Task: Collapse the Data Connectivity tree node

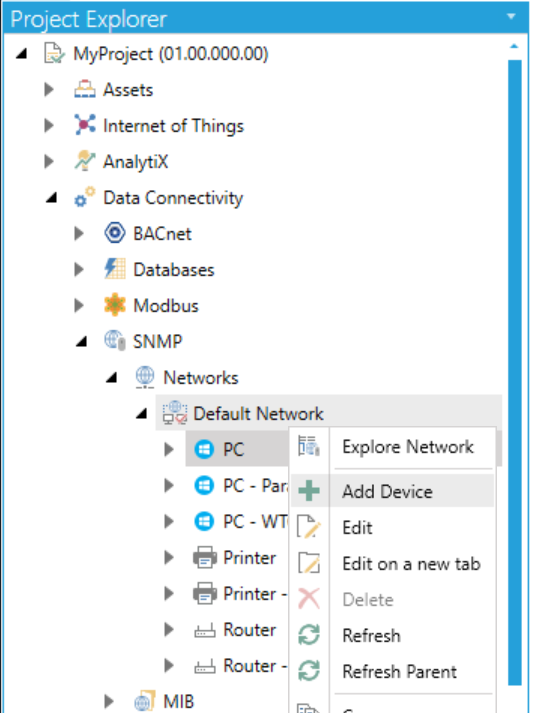Action: click(52, 198)
